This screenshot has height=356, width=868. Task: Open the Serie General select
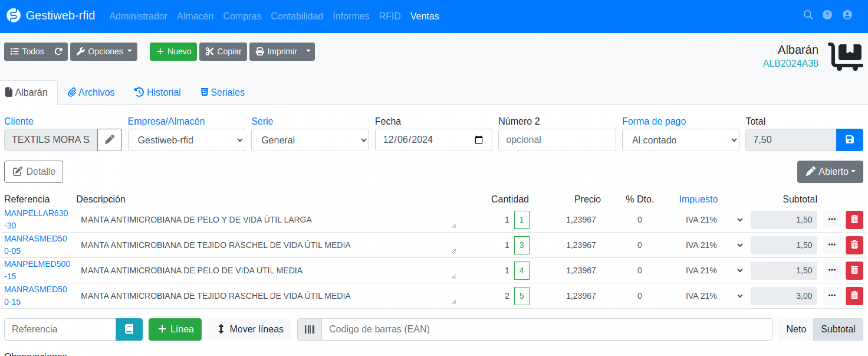(310, 140)
